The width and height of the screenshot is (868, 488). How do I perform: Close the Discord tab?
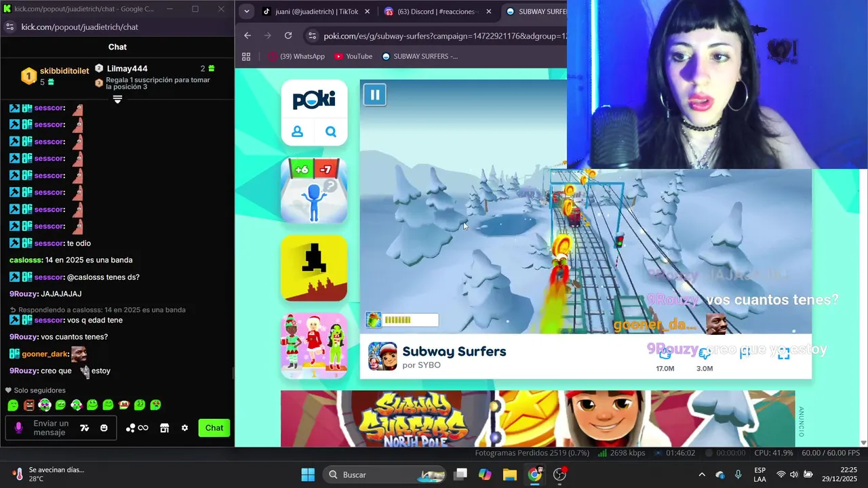[x=488, y=12]
